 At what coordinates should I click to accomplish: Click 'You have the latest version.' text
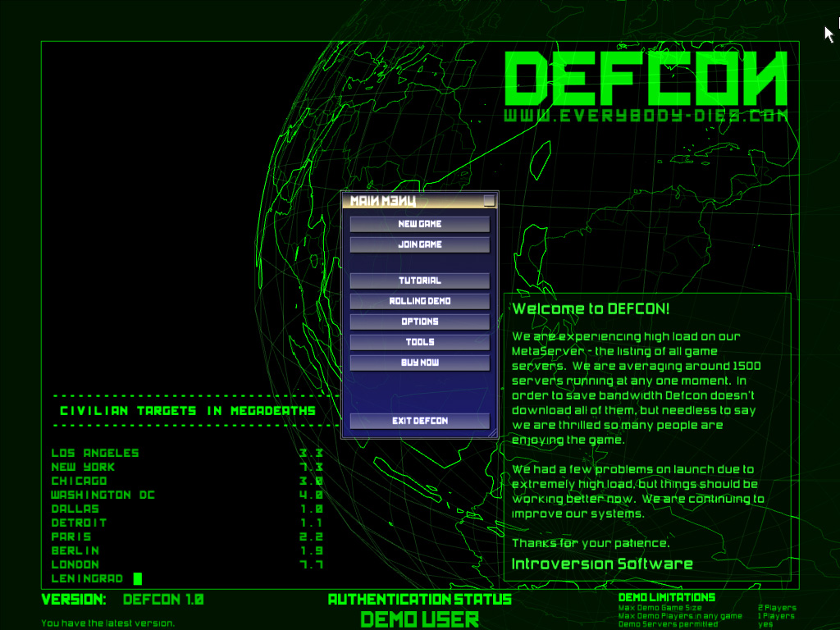107,623
